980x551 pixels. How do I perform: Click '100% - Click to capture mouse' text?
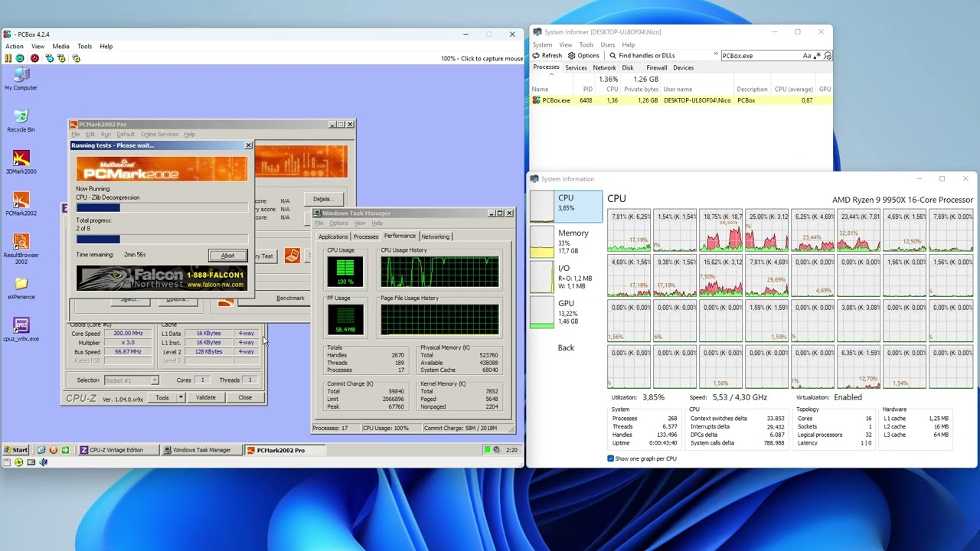pos(482,59)
